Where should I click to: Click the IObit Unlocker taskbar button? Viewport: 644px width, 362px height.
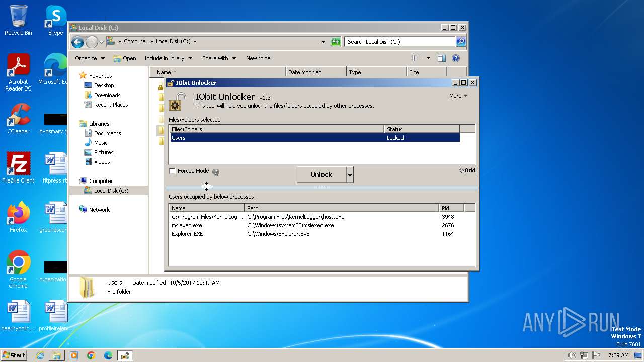[125, 355]
